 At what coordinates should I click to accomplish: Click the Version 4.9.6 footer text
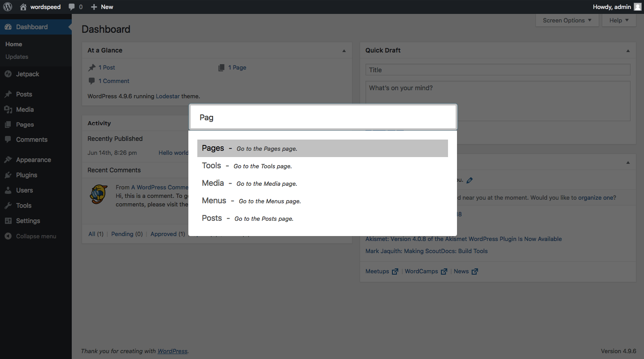point(618,351)
